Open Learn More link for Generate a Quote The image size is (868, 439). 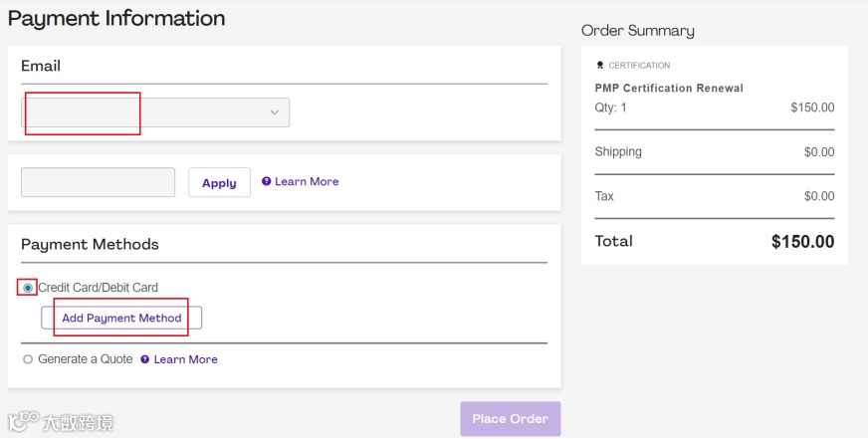[186, 359]
